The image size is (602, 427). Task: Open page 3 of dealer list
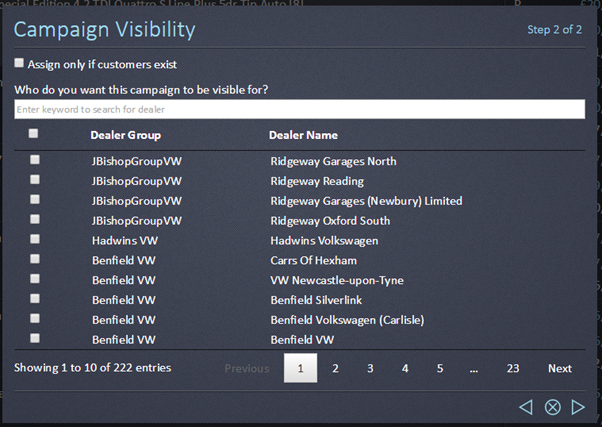click(x=370, y=368)
